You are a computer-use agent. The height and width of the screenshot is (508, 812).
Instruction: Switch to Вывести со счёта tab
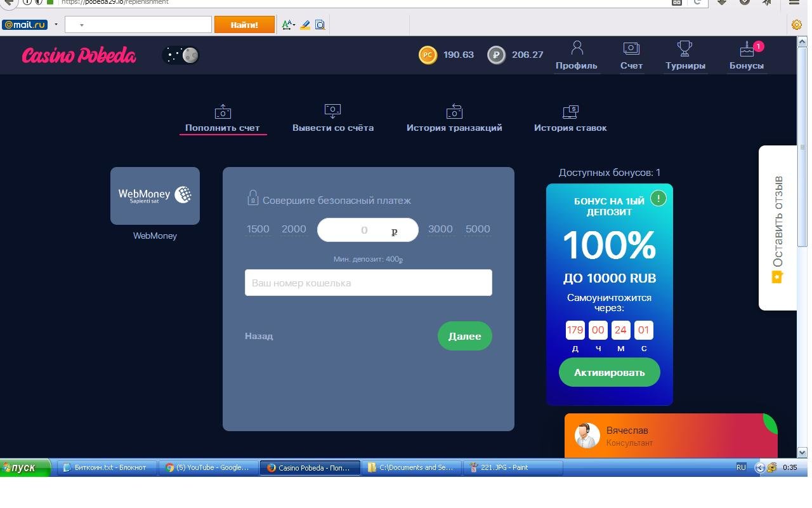[x=332, y=119]
